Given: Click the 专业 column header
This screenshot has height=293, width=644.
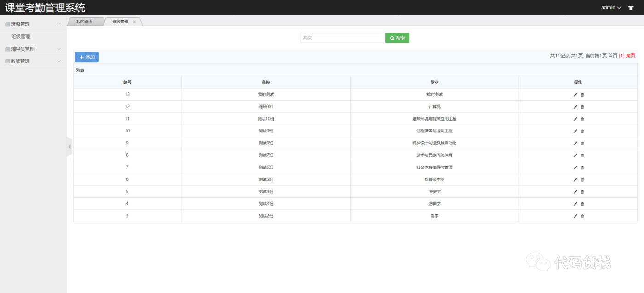Looking at the screenshot, I should coord(435,82).
